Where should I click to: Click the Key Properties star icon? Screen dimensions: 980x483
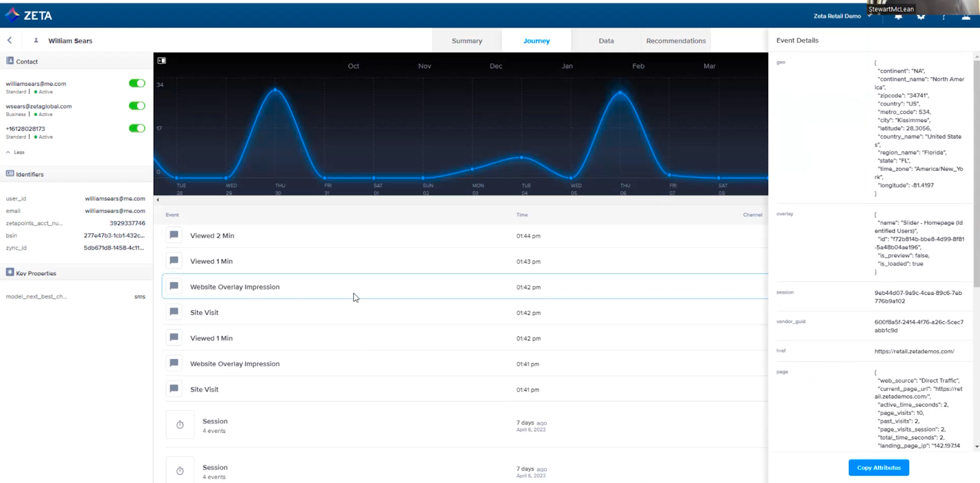click(10, 272)
